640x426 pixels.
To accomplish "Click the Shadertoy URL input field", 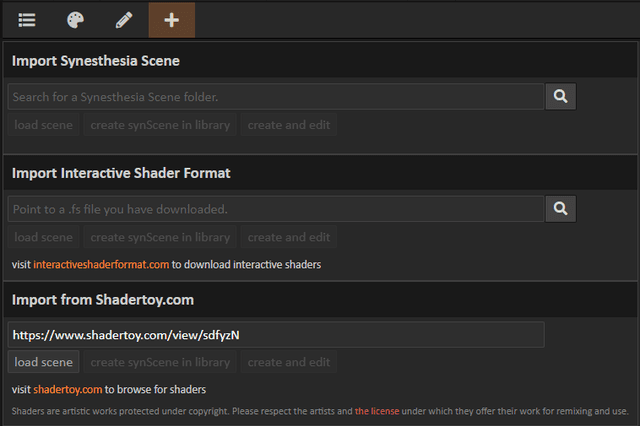I will pyautogui.click(x=275, y=334).
